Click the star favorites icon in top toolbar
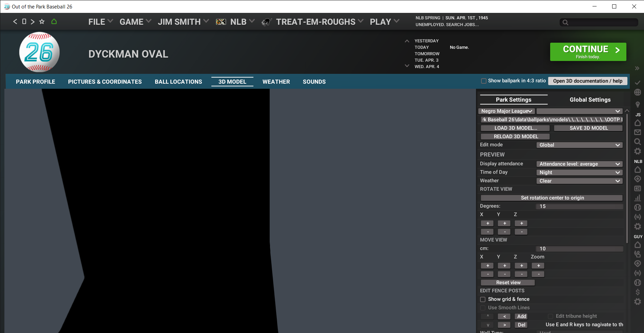Viewport: 644px width, 333px height. point(42,21)
